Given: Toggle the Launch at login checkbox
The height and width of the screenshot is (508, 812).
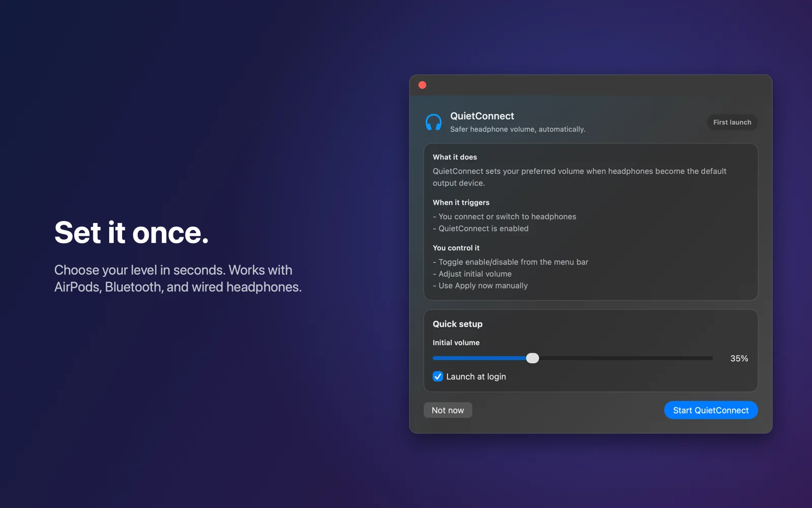Looking at the screenshot, I should pyautogui.click(x=437, y=376).
